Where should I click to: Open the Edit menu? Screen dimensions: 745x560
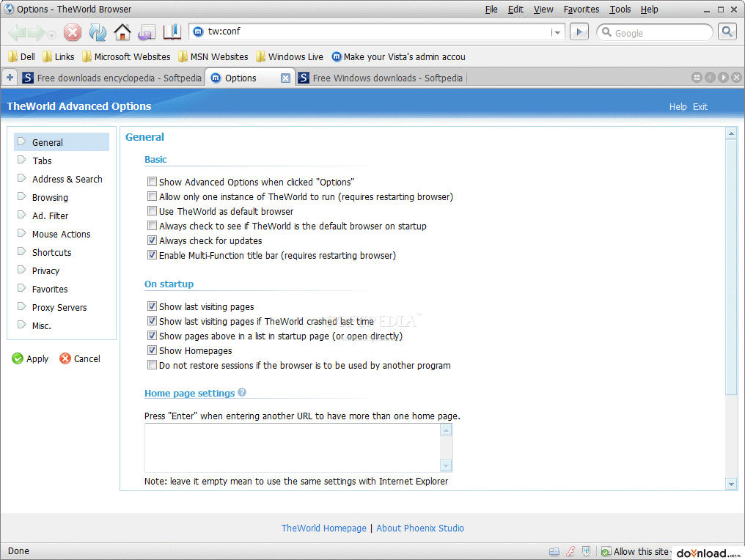click(x=515, y=10)
